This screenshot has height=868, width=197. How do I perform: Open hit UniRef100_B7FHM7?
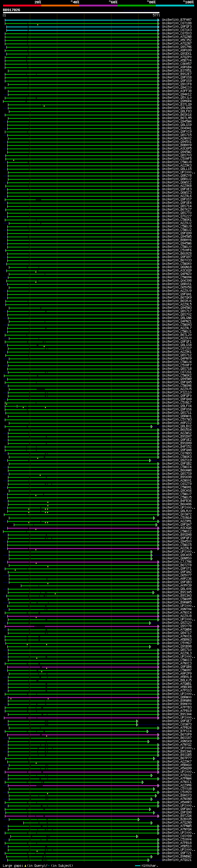pyautogui.click(x=177, y=20)
